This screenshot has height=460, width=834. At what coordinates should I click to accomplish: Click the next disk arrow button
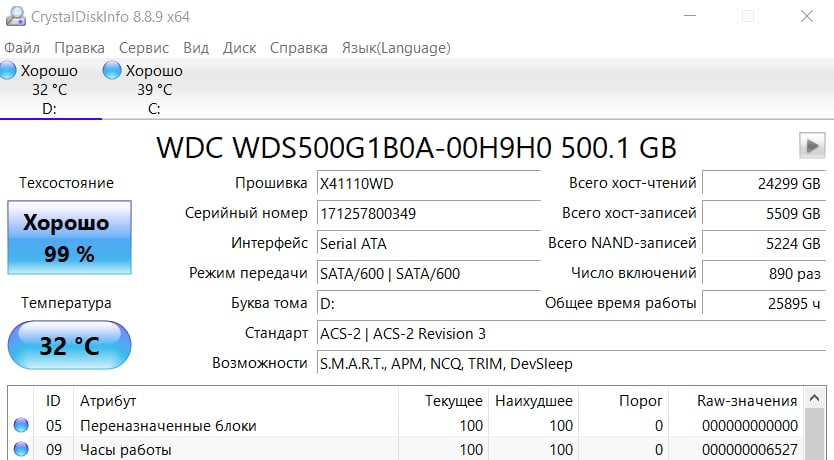812,146
